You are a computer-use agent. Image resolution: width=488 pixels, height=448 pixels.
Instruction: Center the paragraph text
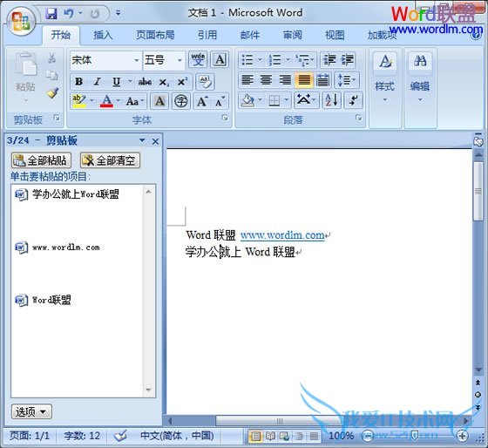[x=266, y=79]
